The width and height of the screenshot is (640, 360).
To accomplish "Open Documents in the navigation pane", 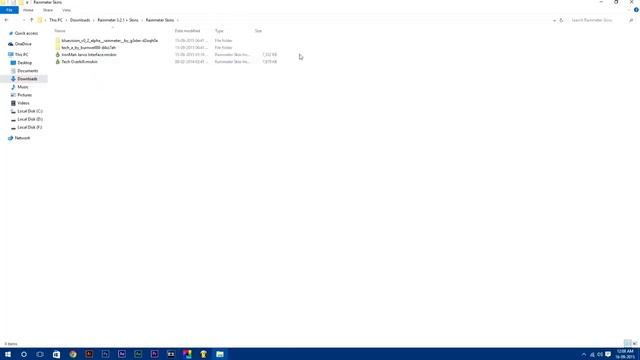I will coord(27,71).
